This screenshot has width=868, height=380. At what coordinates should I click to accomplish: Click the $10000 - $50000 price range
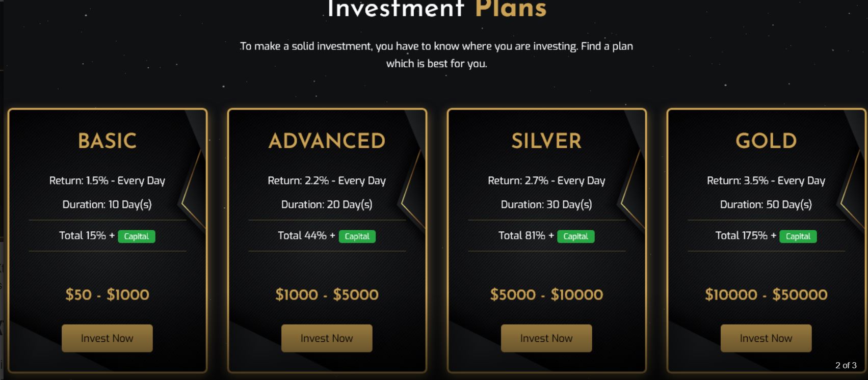[766, 294]
